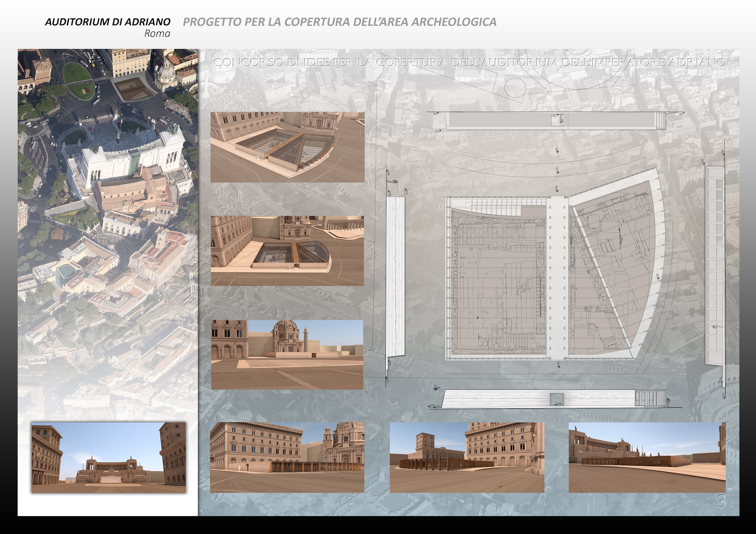Screen dimensions: 756x534
Task: Click the page number 3 in corner
Action: [x=720, y=501]
